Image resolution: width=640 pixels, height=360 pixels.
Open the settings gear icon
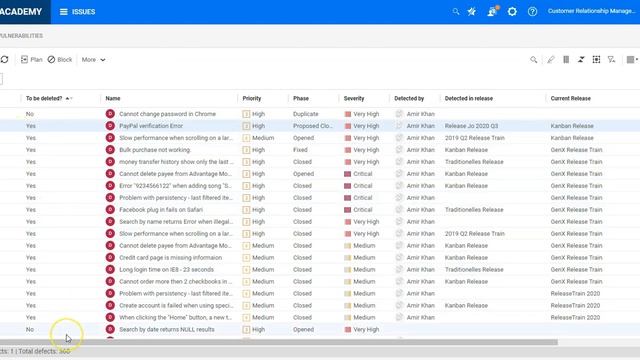[x=512, y=12]
